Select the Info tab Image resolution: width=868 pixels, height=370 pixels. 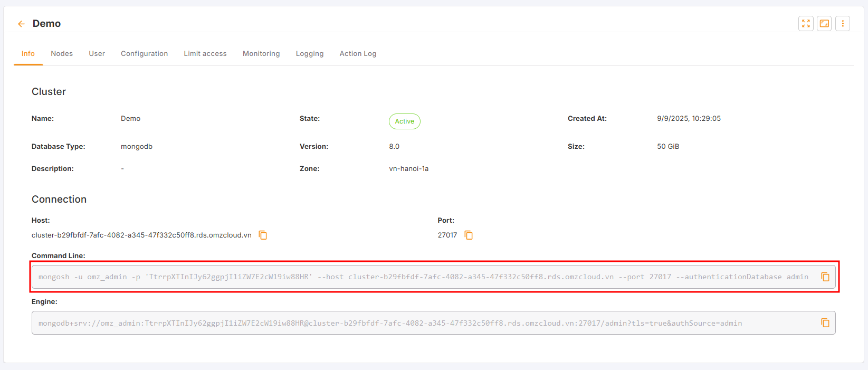click(28, 54)
